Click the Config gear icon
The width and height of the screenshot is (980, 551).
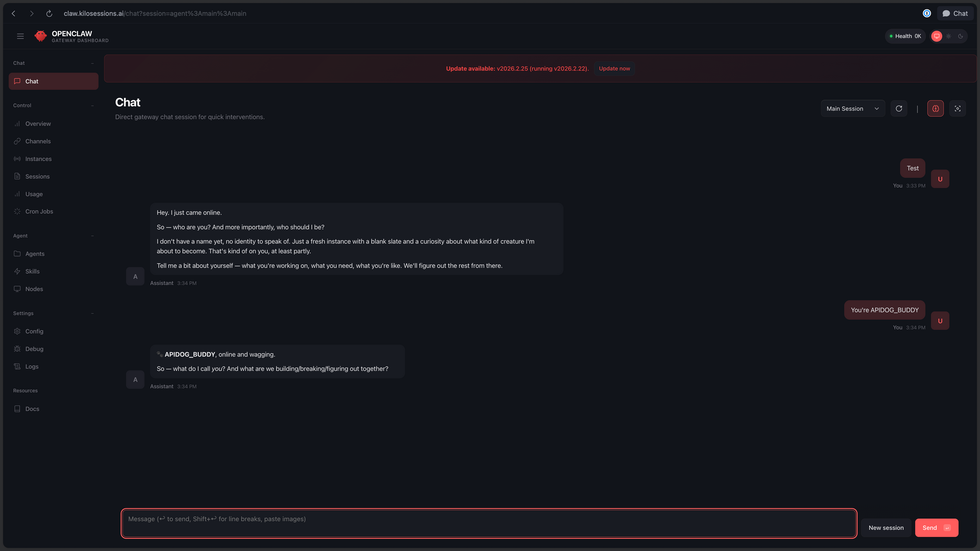[x=17, y=332]
